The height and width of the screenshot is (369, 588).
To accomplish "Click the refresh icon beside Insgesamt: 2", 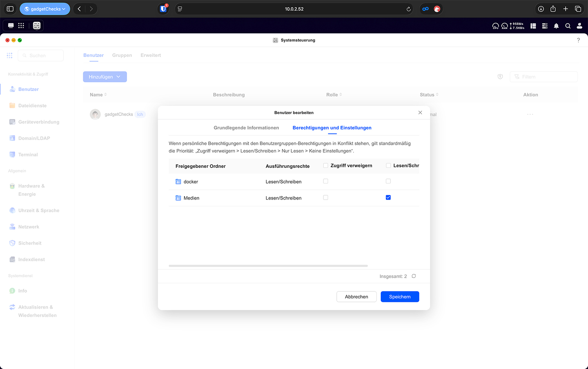I will (414, 276).
